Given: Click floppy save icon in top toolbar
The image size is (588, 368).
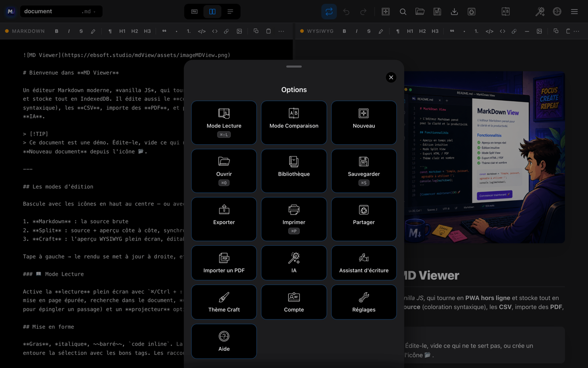Looking at the screenshot, I should point(437,12).
